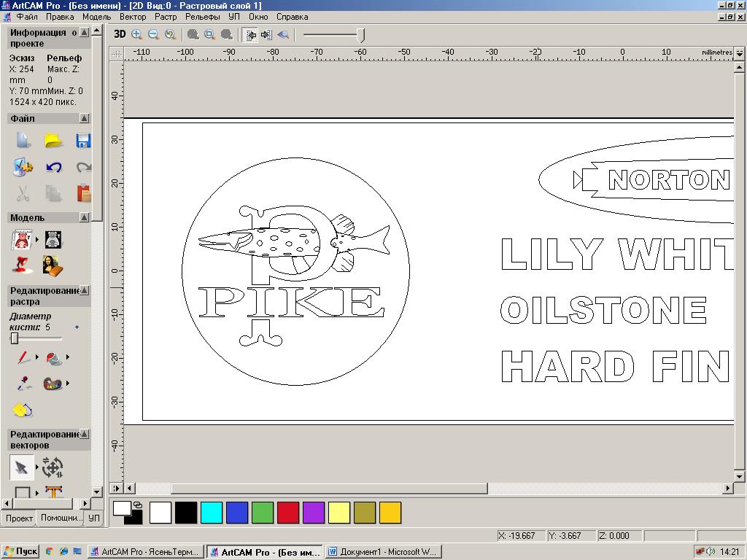Click the blue undo arrow icon
Screen dimensions: 747x560
click(x=53, y=167)
